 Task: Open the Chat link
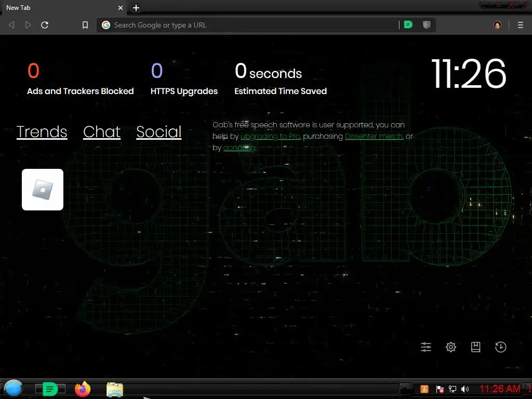click(x=102, y=131)
